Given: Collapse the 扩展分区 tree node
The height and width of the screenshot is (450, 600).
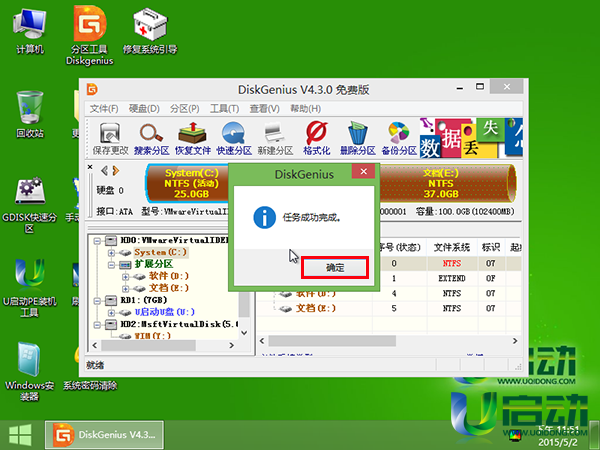Looking at the screenshot, I should click(x=111, y=265).
